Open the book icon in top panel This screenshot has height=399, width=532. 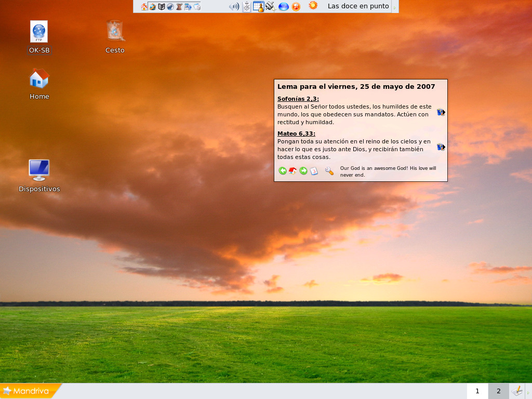162,7
